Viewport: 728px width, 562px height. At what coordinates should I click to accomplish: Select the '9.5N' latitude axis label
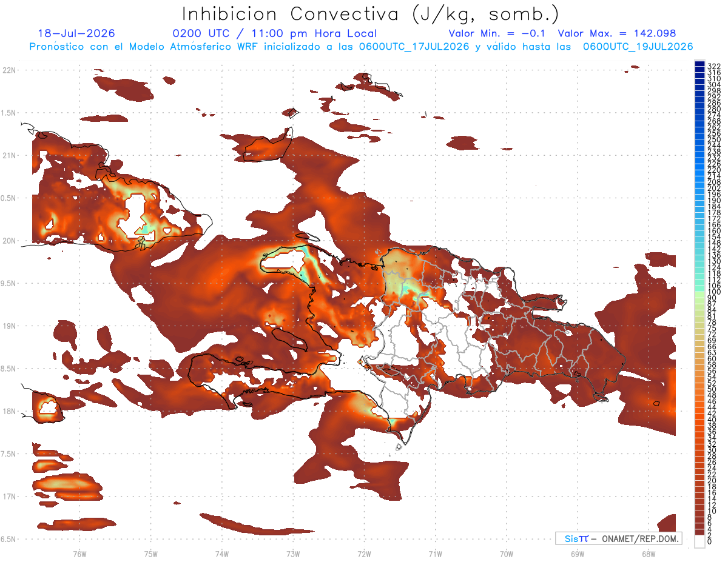click(x=7, y=283)
